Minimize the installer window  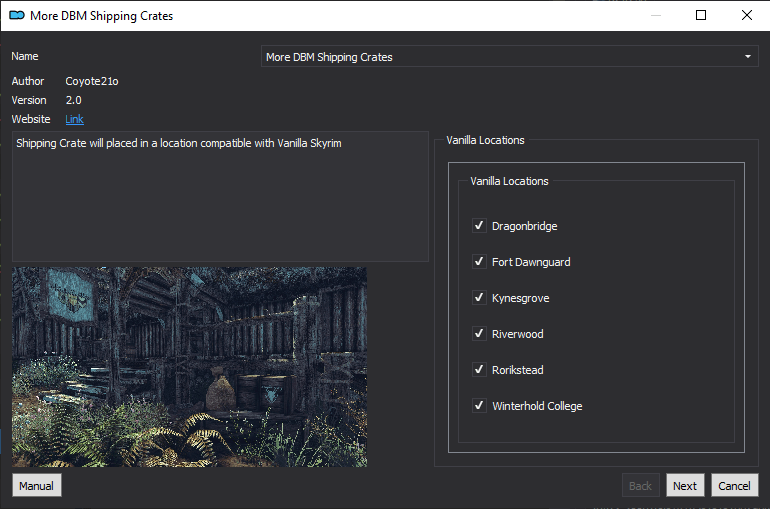tap(656, 15)
